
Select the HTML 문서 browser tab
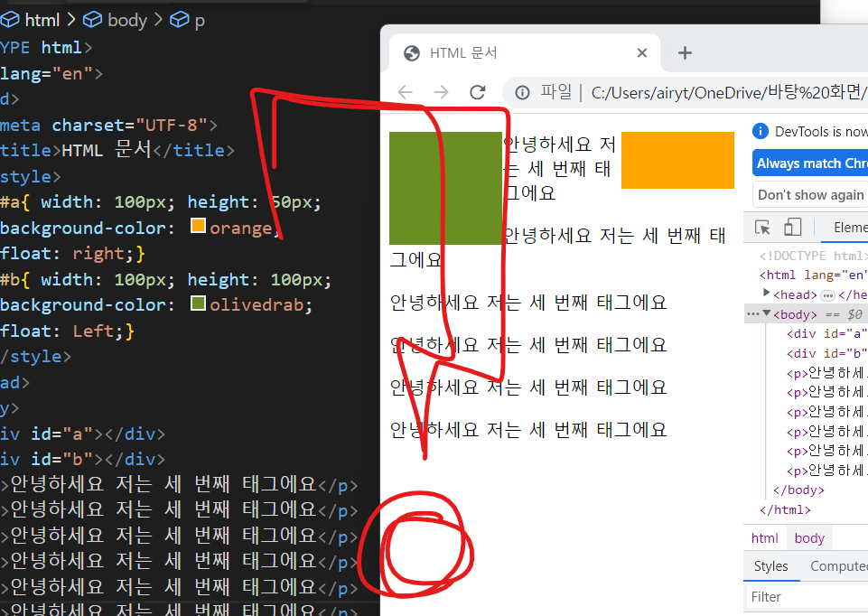coord(525,53)
